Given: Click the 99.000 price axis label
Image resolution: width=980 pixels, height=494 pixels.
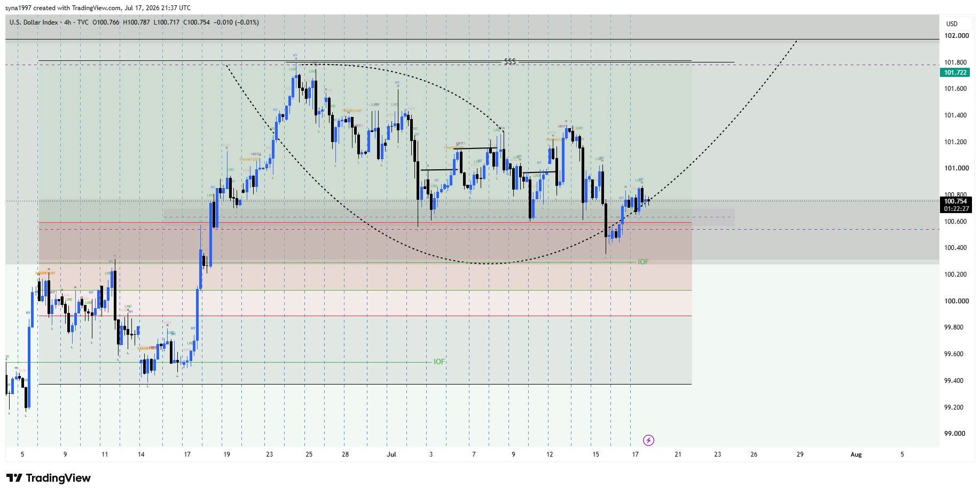Looking at the screenshot, I should pyautogui.click(x=954, y=434).
